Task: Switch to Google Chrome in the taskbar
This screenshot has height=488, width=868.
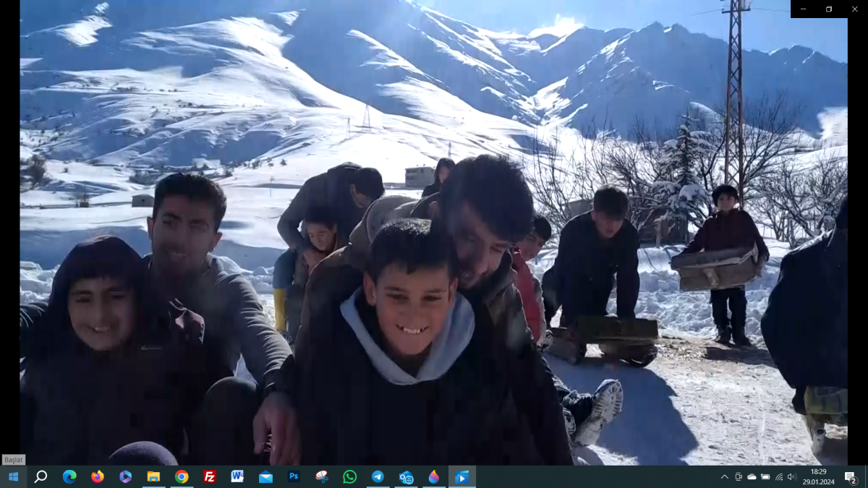Action: coord(182,476)
